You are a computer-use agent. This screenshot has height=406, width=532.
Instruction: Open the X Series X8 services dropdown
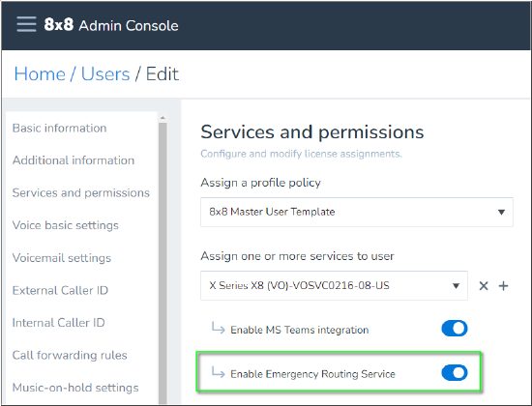[334, 285]
